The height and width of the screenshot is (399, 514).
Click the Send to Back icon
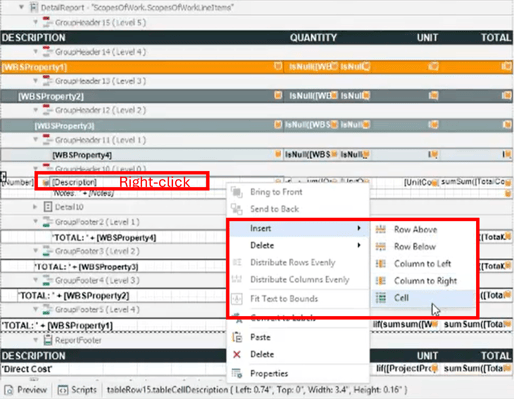pyautogui.click(x=237, y=209)
